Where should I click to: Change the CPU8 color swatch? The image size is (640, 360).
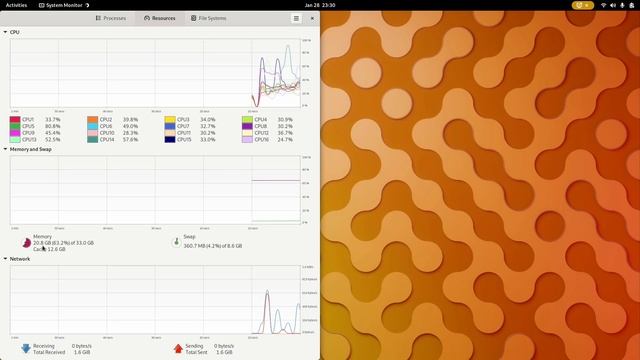[247, 126]
